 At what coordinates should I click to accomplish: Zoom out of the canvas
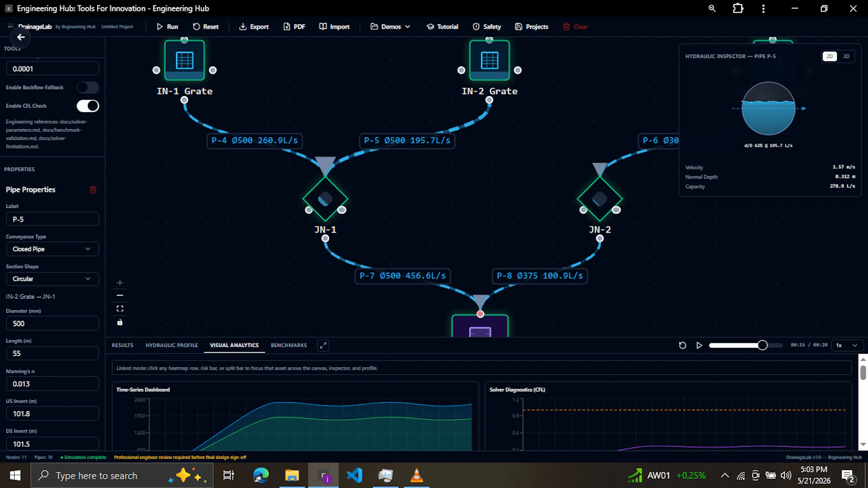[x=120, y=296]
